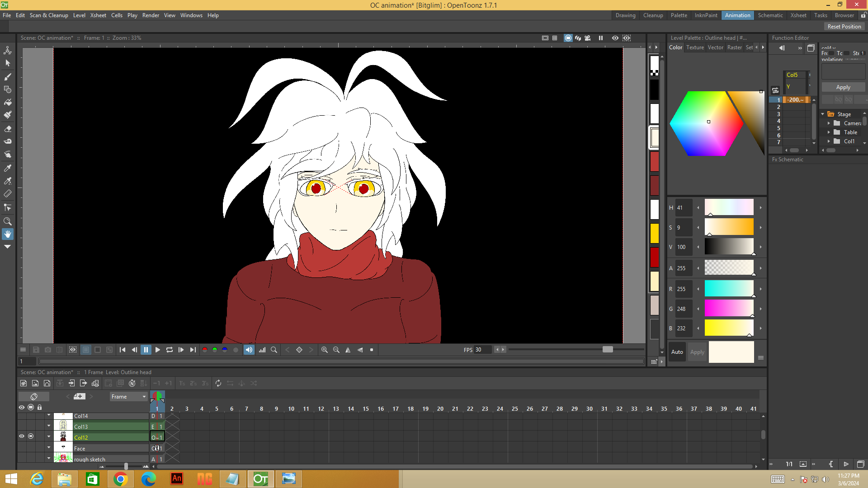868x488 pixels.
Task: Adjust the Hue slider bar
Action: tap(729, 207)
